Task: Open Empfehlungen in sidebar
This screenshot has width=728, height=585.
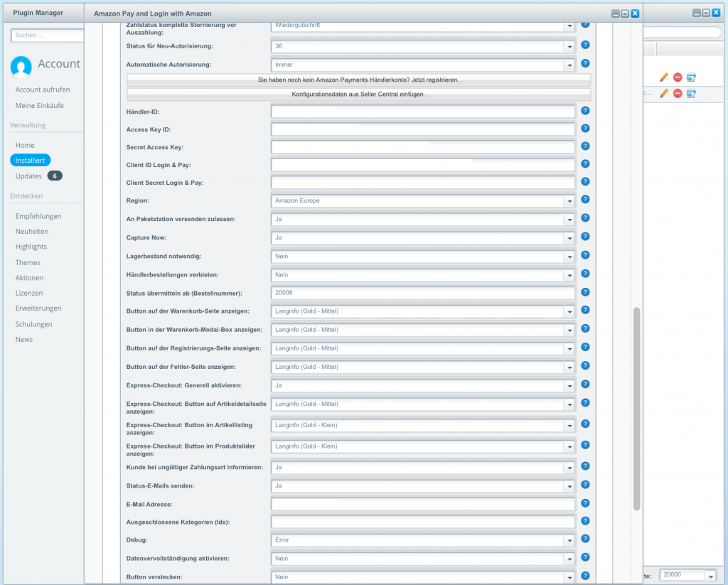Action: click(38, 216)
